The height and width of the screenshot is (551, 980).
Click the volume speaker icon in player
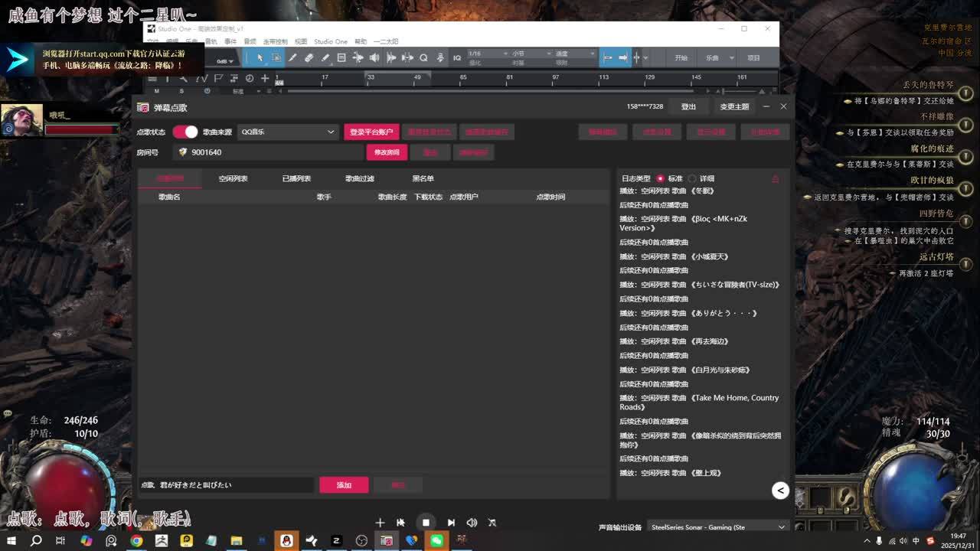472,523
